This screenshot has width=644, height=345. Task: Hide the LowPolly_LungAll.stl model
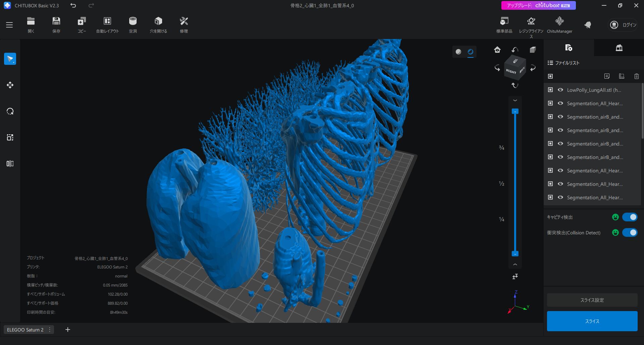560,90
